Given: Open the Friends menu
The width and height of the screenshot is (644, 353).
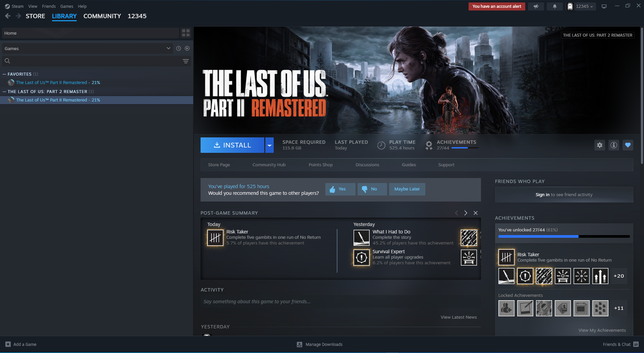Looking at the screenshot, I should [49, 7].
